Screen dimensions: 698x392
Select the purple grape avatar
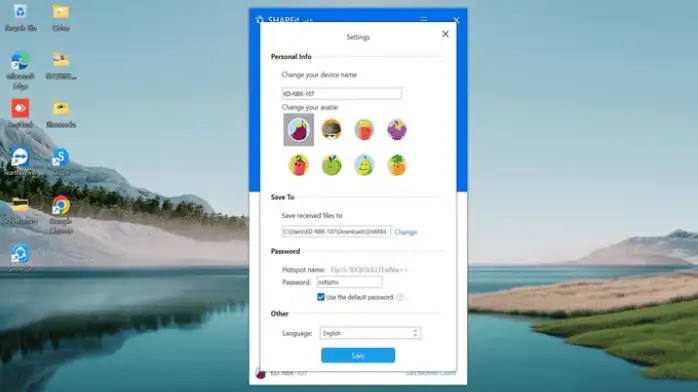397,129
